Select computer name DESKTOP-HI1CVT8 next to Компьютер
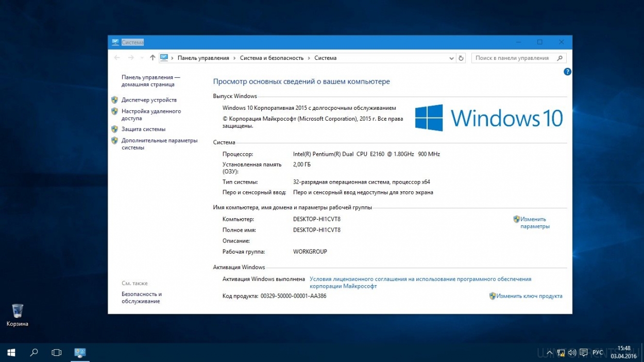644x362 pixels. (316, 219)
